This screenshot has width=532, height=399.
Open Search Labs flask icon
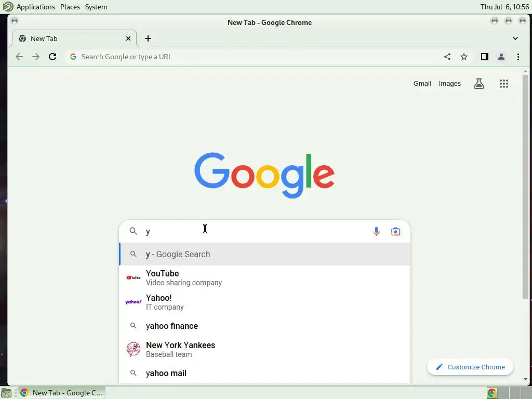[478, 84]
